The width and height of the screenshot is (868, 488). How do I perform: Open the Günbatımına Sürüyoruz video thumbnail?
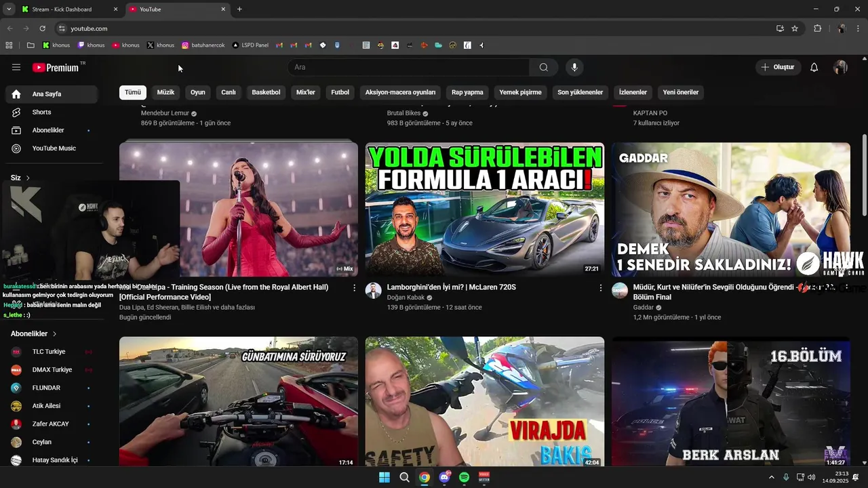(239, 401)
